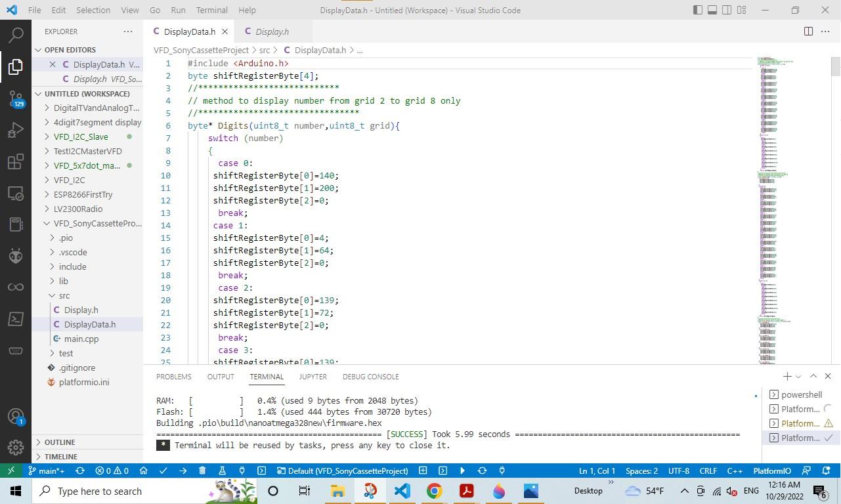
Task: Open the Search view in activity bar
Action: [16, 35]
